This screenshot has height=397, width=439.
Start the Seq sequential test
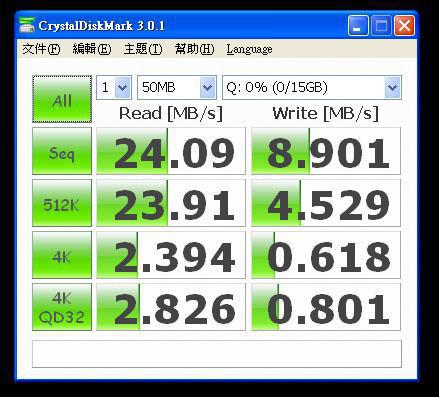click(62, 151)
